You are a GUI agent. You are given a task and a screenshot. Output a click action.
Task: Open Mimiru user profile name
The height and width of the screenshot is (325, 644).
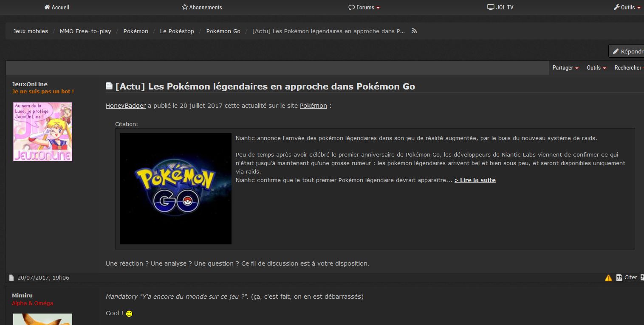point(22,295)
